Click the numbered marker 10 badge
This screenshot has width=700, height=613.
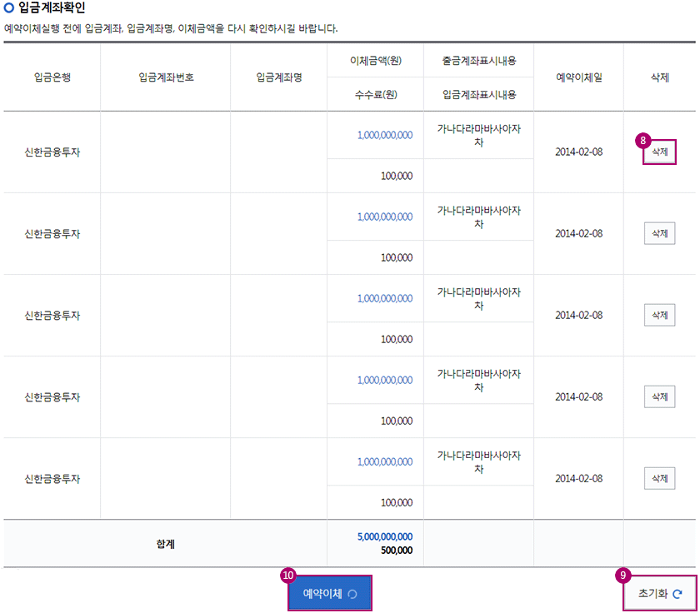coord(287,575)
